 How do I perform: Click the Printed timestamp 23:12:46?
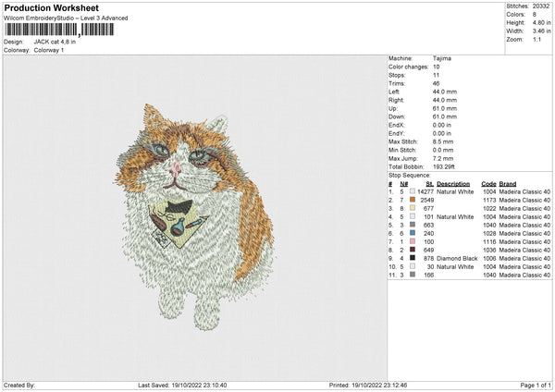click(394, 385)
